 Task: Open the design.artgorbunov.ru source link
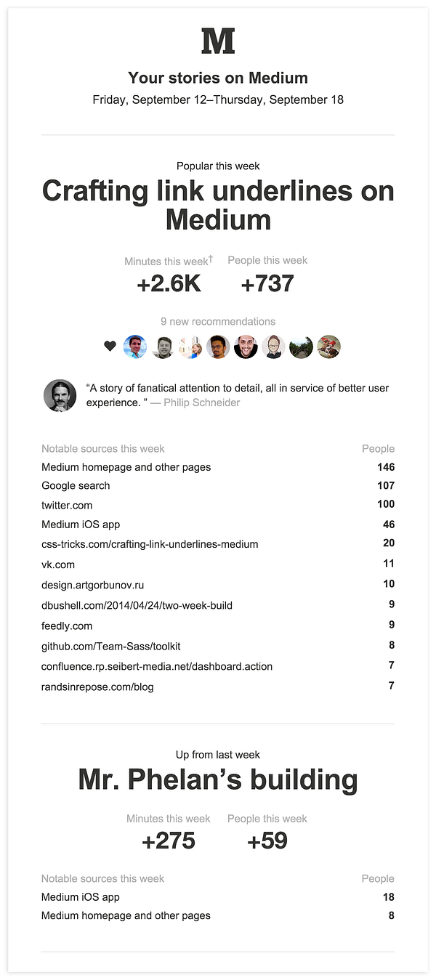tap(87, 585)
